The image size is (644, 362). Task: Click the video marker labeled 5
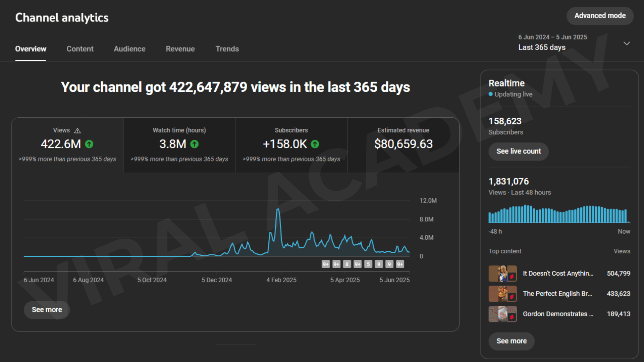[x=368, y=264]
